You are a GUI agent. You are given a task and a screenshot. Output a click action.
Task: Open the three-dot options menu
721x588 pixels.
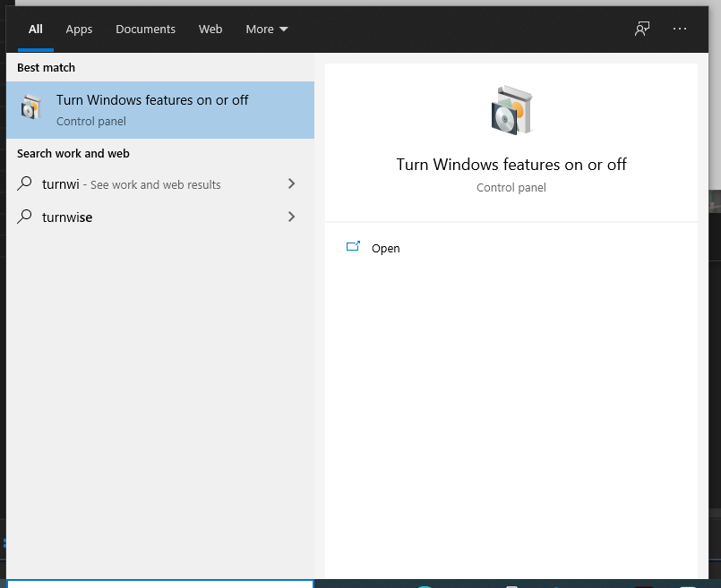pyautogui.click(x=679, y=29)
